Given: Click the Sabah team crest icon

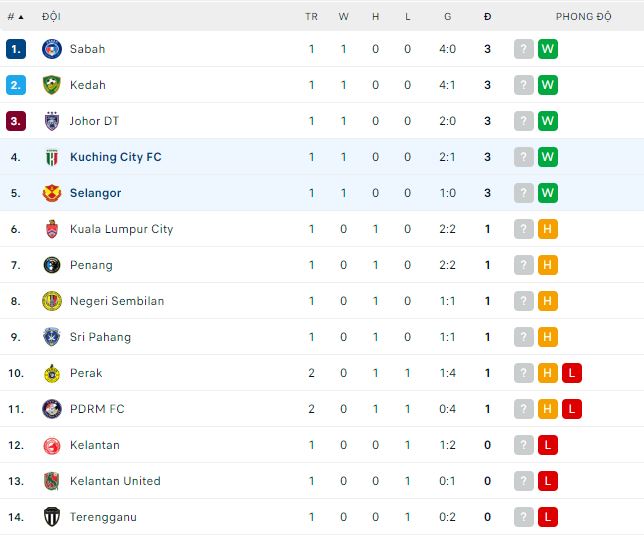Looking at the screenshot, I should point(52,49).
